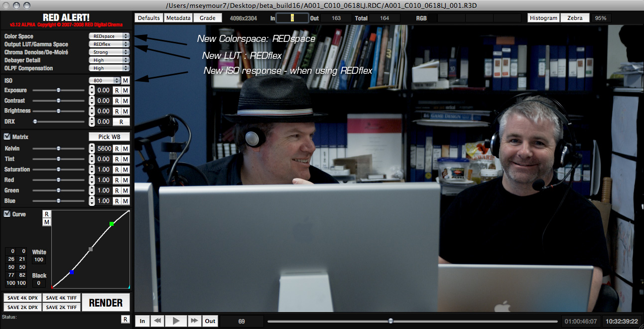Open the ISO dropdown showing 800
644x329 pixels.
[x=105, y=80]
